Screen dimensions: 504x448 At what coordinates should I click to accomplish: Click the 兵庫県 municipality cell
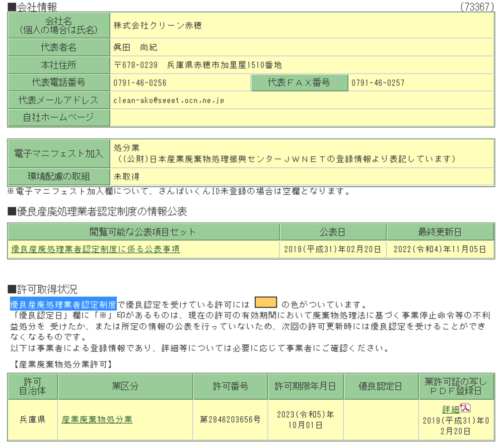coord(32,419)
